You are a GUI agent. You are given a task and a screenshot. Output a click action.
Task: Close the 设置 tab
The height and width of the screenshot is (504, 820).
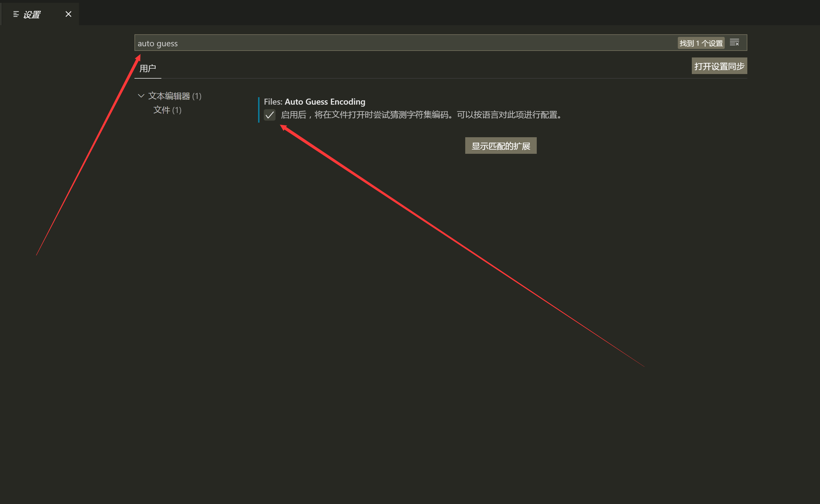(x=68, y=14)
